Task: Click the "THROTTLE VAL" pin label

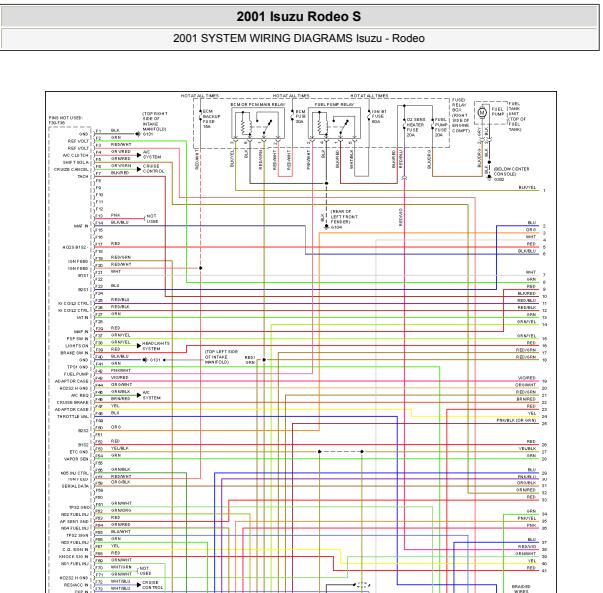Action: [73, 416]
